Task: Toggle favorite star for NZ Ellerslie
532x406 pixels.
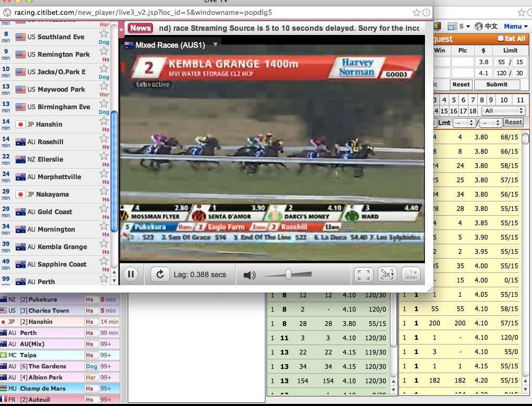Action: click(x=104, y=156)
